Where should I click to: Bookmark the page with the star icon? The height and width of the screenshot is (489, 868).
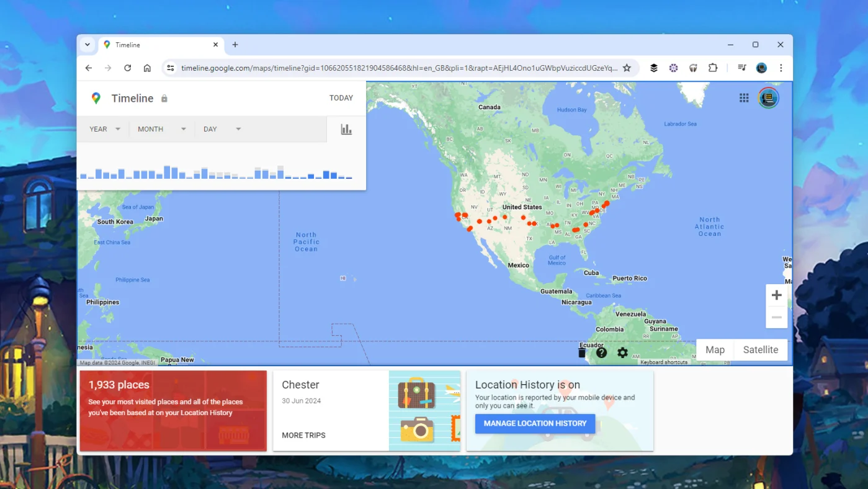coord(627,68)
